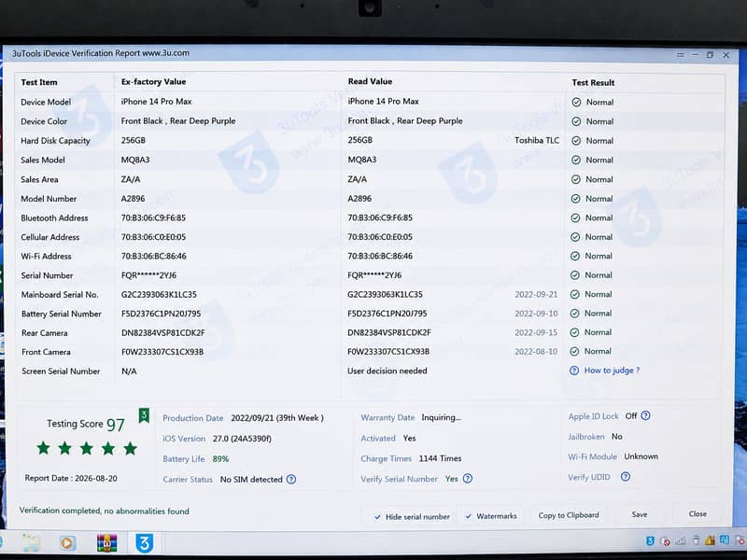Click Copy to Clipboard button

coord(569,515)
